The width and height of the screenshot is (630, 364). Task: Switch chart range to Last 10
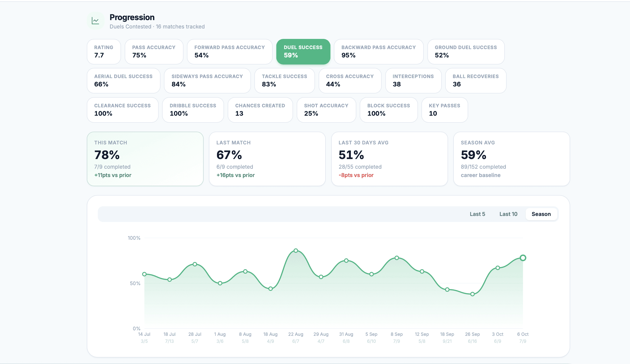coord(508,214)
